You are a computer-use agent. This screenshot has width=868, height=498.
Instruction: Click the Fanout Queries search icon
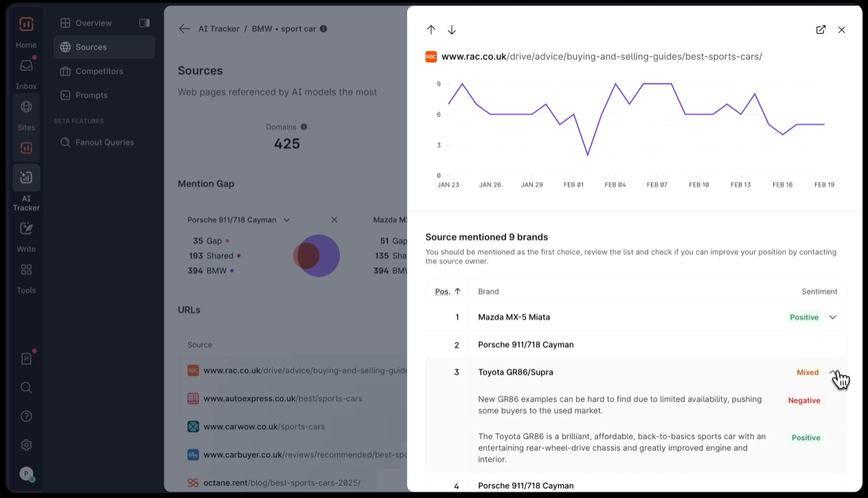pos(65,142)
